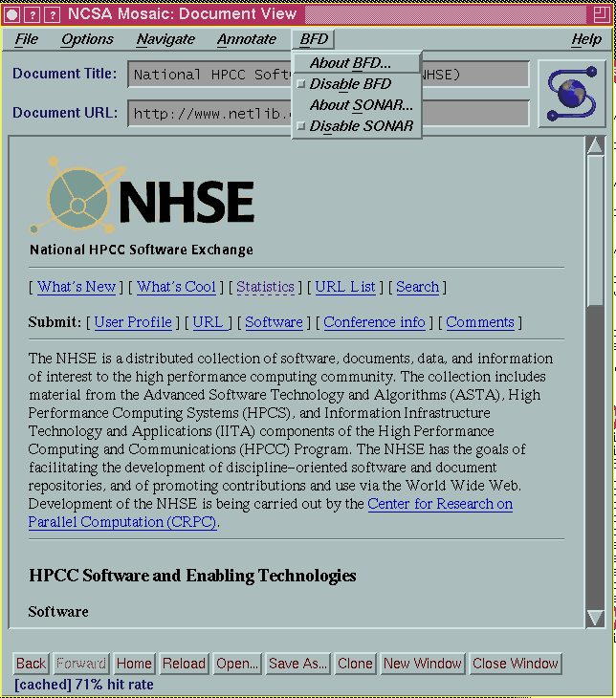Click the scrollbar up arrow
616x698 pixels.
[x=595, y=145]
